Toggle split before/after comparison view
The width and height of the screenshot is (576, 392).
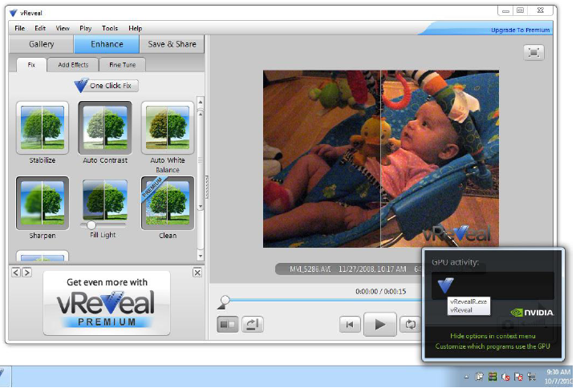[x=227, y=325]
